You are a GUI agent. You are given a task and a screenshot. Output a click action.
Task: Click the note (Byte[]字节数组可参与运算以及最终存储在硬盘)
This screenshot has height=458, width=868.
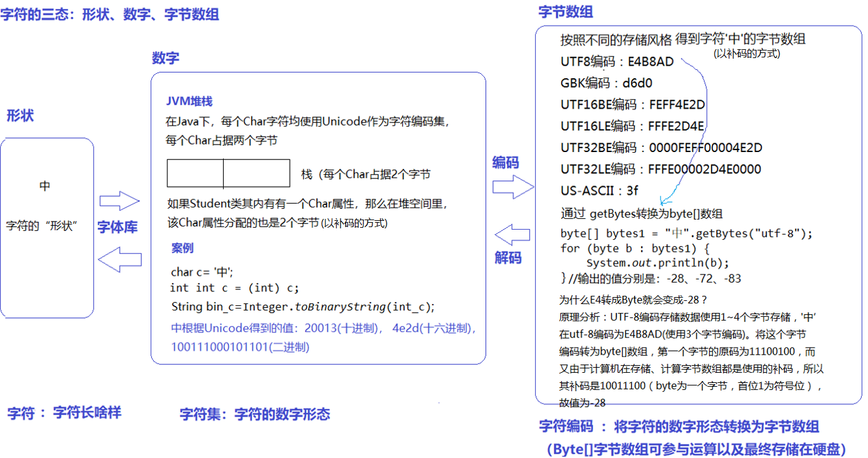[x=697, y=449]
